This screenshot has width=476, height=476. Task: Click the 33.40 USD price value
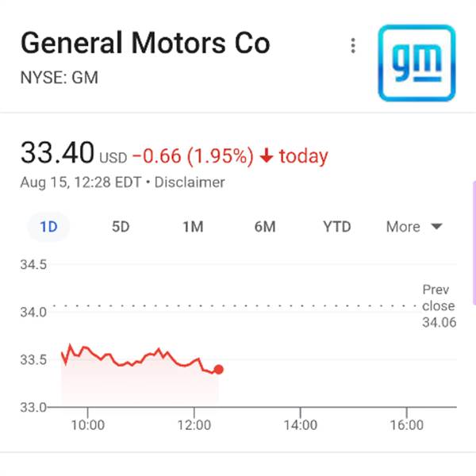coord(74,152)
